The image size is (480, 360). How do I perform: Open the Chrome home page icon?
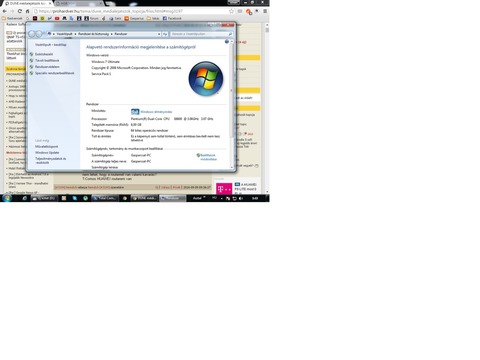click(x=27, y=11)
